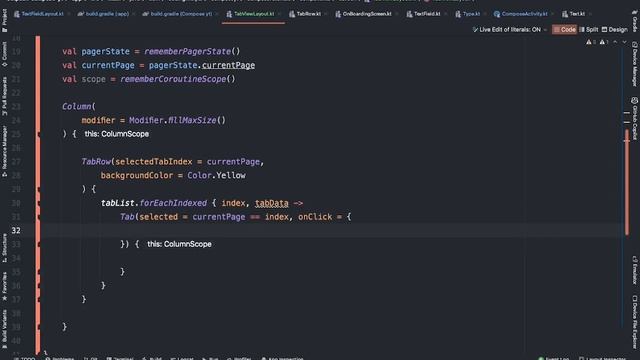Switch editor to Code view
640x360 pixels.
click(564, 29)
